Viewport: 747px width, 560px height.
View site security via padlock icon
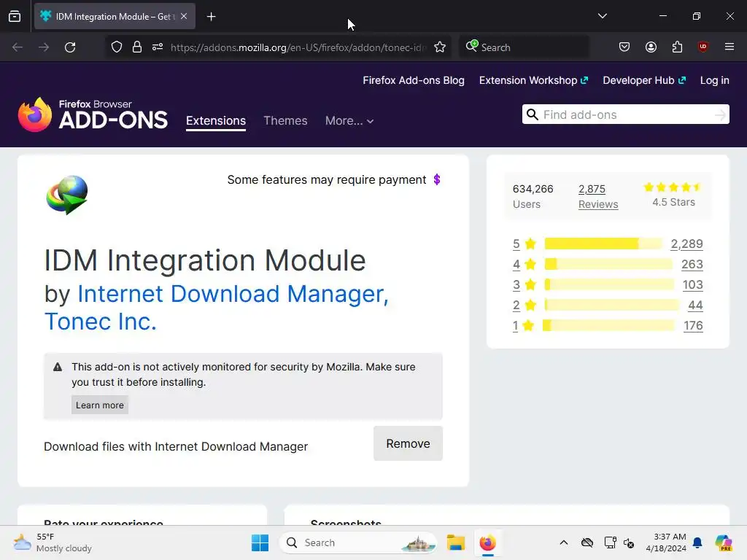pyautogui.click(x=137, y=47)
